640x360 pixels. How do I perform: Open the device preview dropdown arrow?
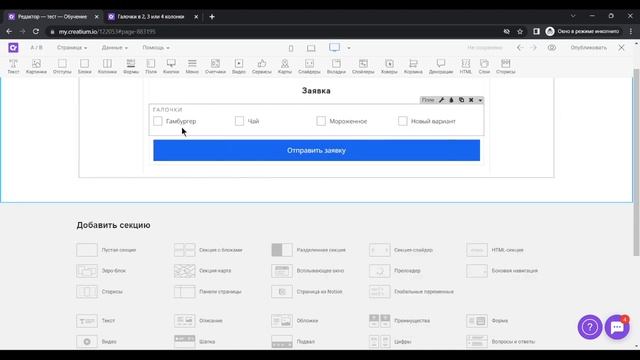tap(349, 48)
